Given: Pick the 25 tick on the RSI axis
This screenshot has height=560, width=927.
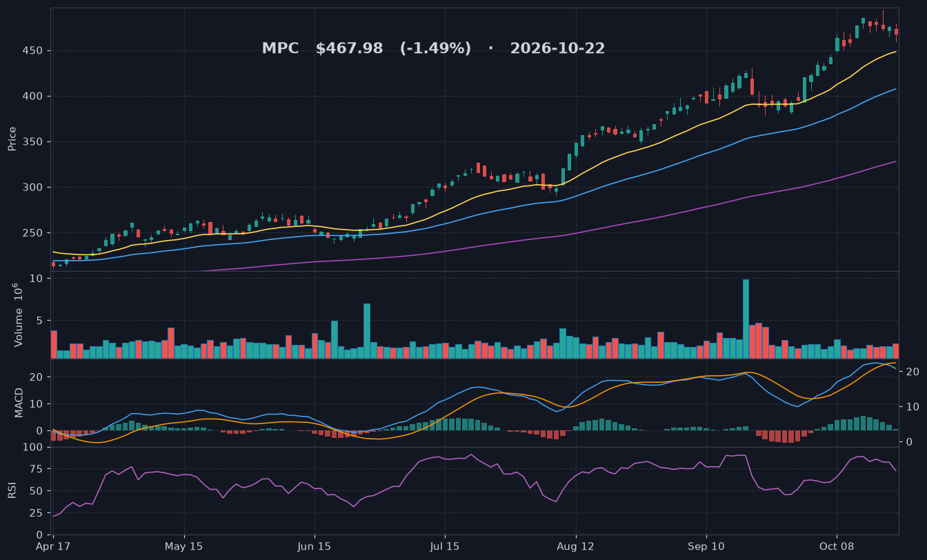Looking at the screenshot, I should tap(37, 513).
